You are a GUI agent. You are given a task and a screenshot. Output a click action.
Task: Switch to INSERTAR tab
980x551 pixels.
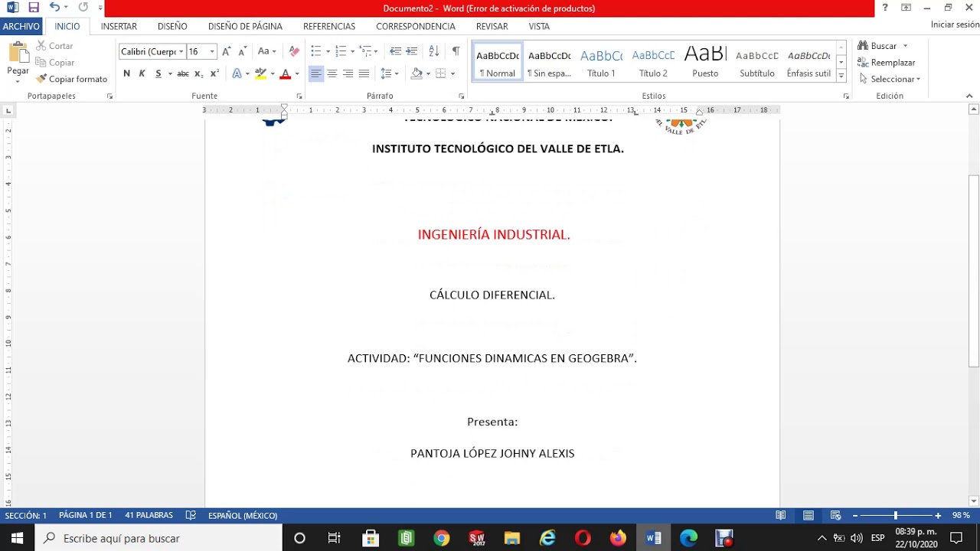click(x=119, y=26)
